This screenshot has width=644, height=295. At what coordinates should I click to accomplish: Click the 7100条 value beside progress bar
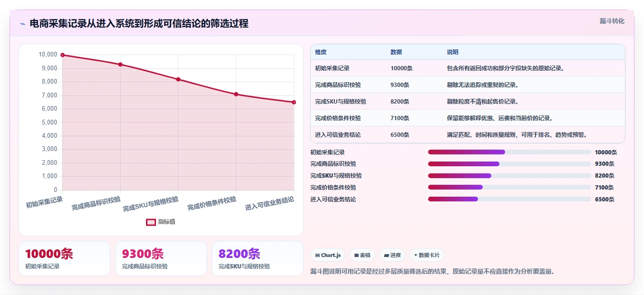(x=605, y=188)
